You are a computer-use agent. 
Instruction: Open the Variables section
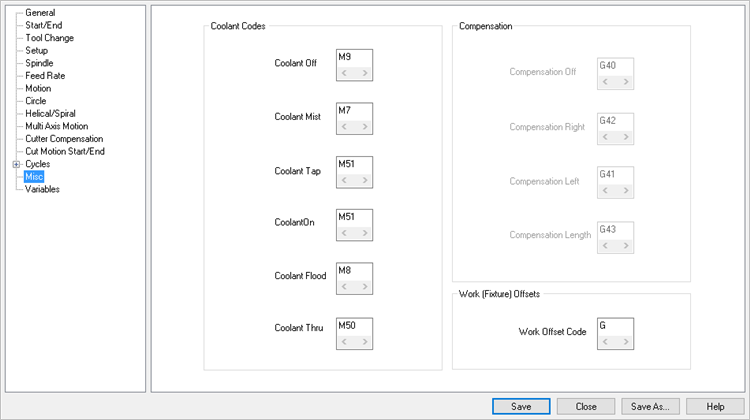click(42, 189)
